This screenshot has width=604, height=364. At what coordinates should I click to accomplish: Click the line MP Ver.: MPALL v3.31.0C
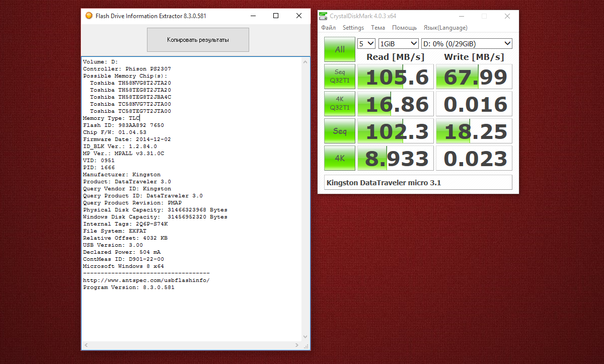[123, 153]
